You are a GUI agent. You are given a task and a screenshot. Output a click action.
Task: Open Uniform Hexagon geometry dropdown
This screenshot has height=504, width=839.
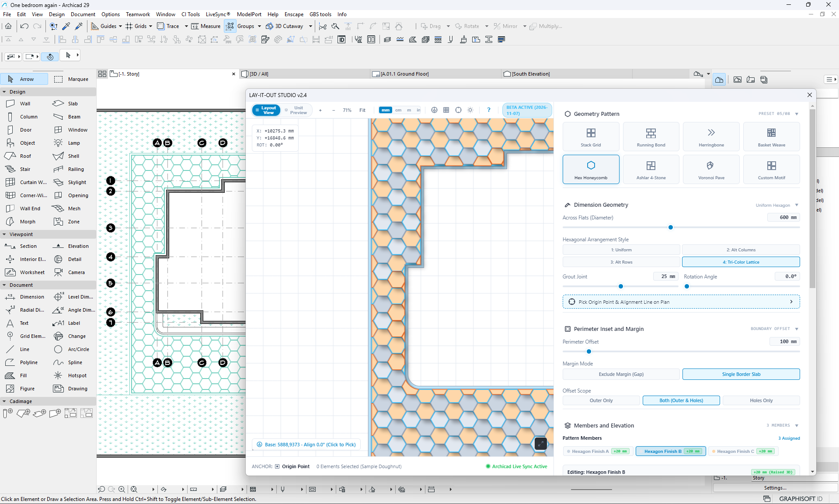point(777,205)
